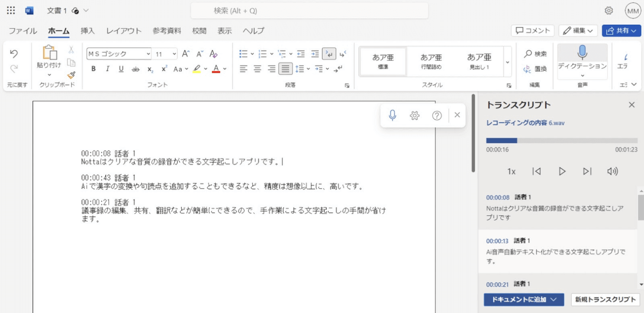Decrease the paragraph indent
This screenshot has width=644, height=313.
pyautogui.click(x=301, y=54)
